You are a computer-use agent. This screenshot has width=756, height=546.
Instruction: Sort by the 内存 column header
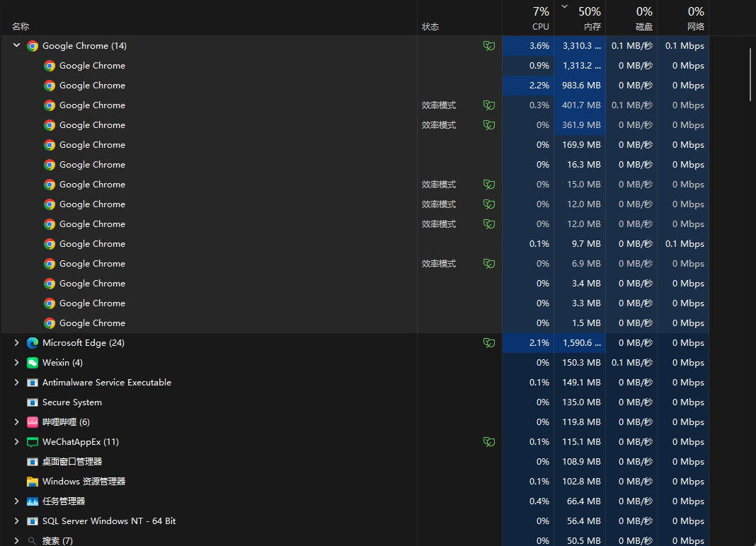(580, 18)
